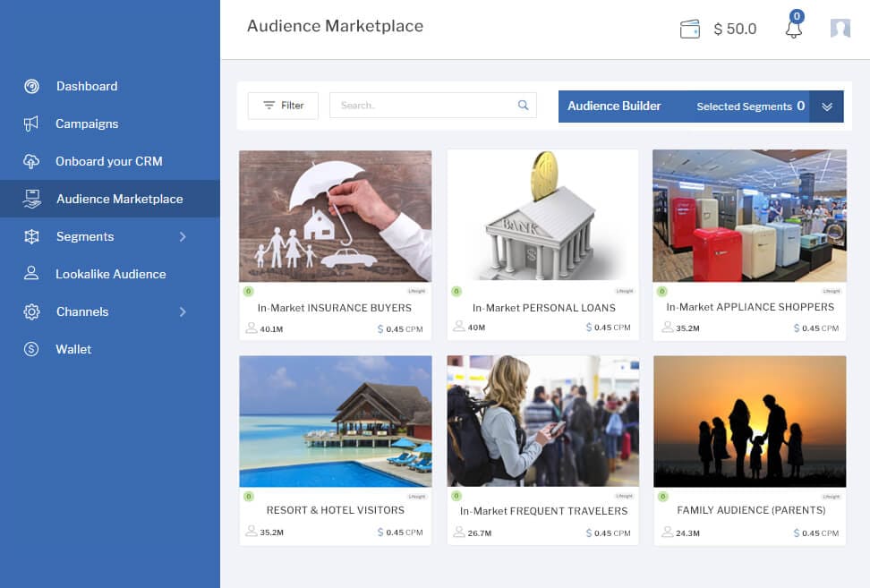
Task: Click the Dashboard gauge icon in sidebar
Action: 31,86
